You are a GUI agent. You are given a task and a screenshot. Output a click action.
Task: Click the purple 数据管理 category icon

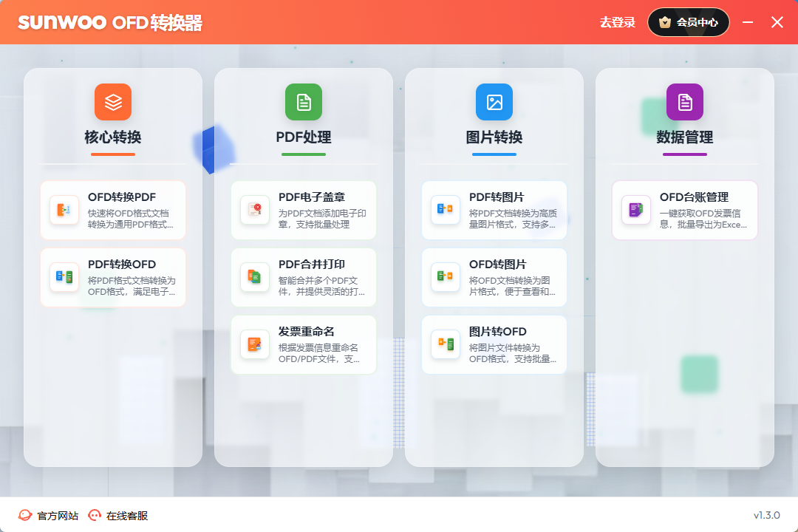tap(685, 102)
